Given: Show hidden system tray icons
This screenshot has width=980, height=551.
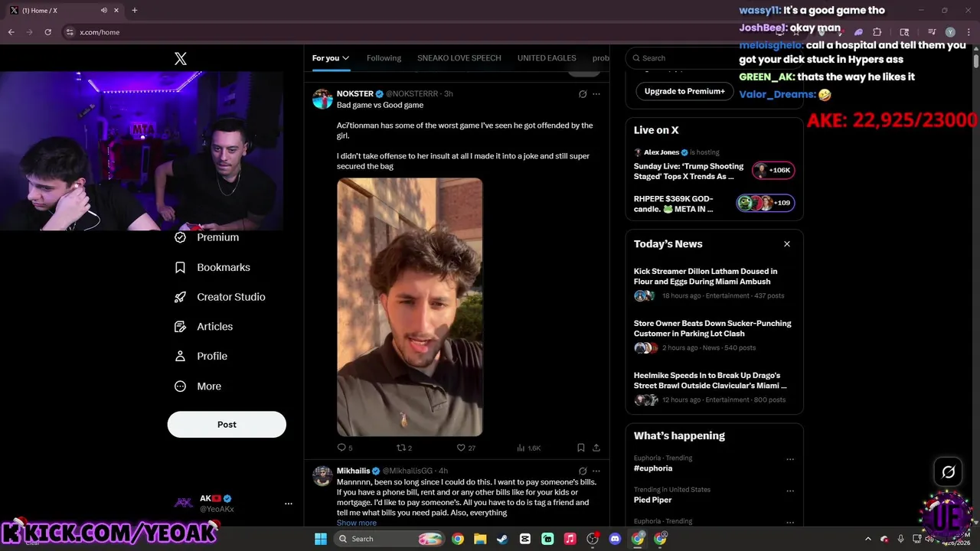Looking at the screenshot, I should [867, 539].
